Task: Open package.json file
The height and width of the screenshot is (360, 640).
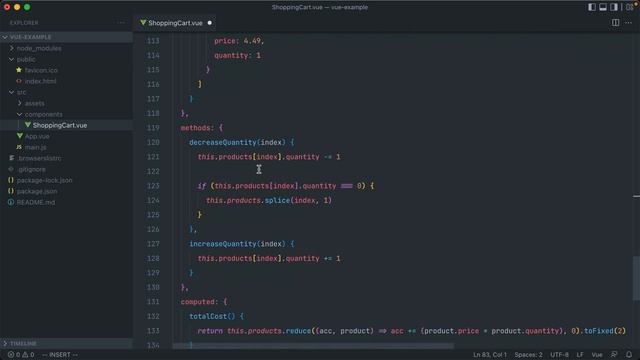Action: click(37, 191)
